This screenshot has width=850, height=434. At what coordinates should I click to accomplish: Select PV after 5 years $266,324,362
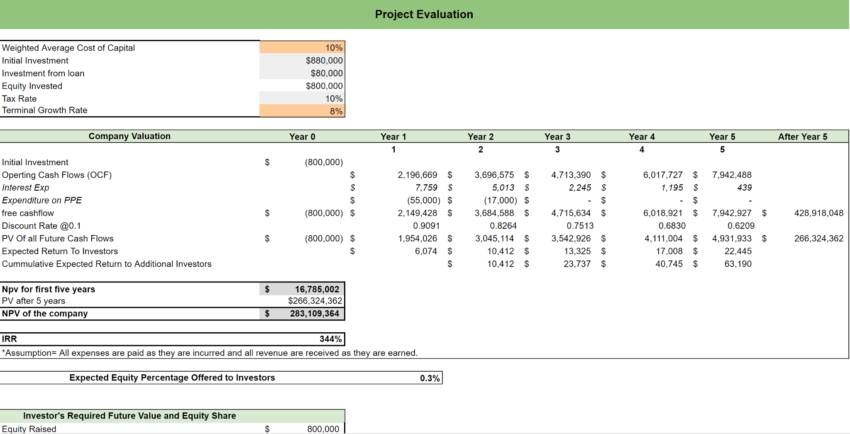pyautogui.click(x=302, y=301)
